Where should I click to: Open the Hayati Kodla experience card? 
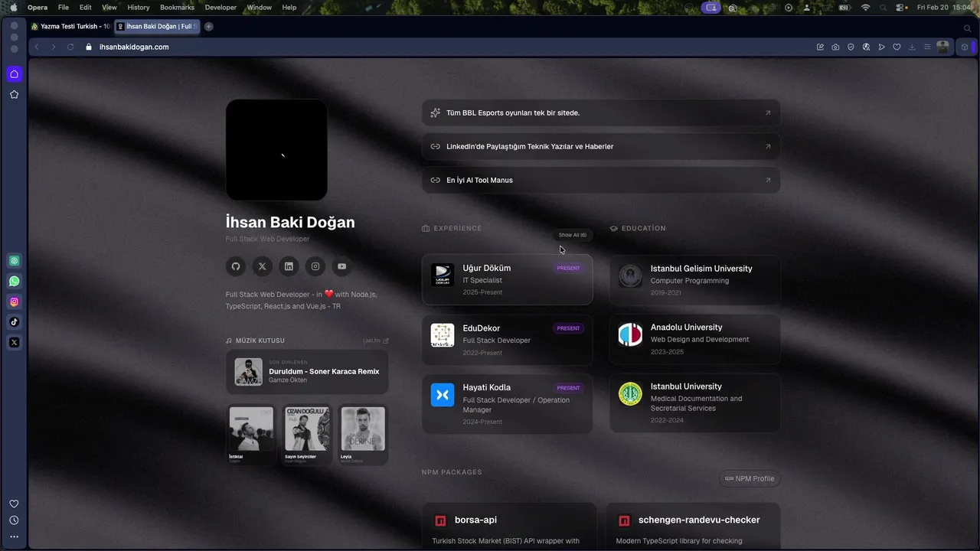click(507, 404)
